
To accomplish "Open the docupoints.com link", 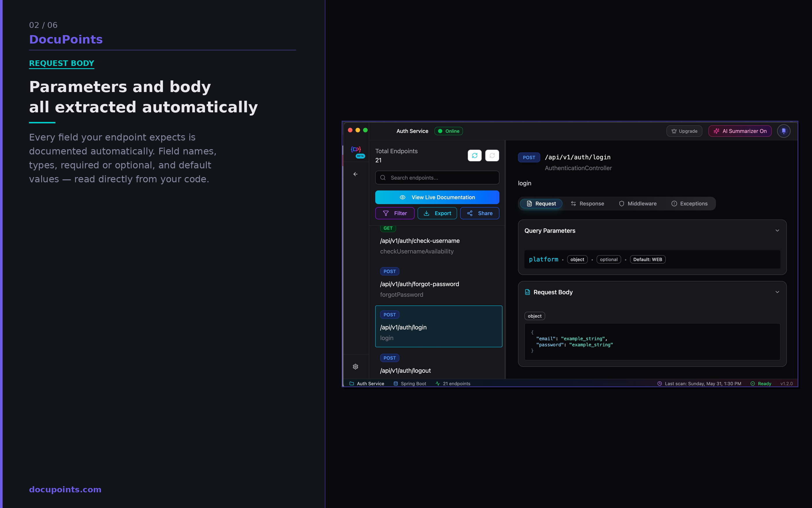I will point(65,489).
